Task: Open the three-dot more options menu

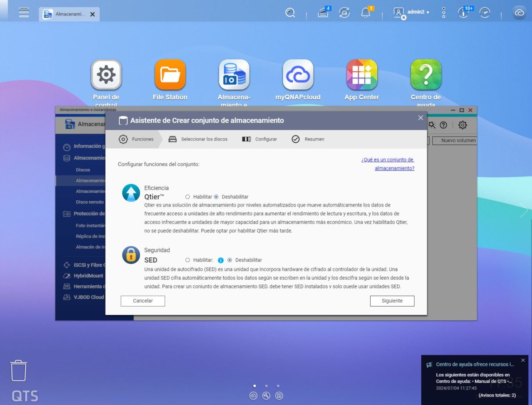Action: 444,12
